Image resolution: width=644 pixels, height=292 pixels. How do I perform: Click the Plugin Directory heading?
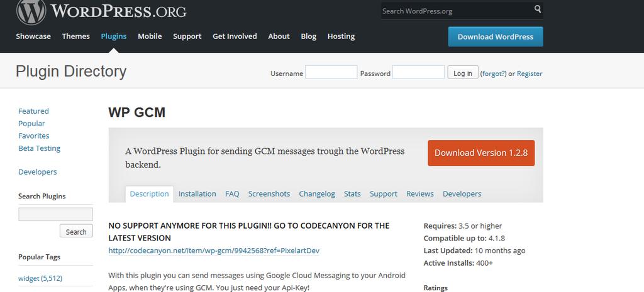pos(71,72)
